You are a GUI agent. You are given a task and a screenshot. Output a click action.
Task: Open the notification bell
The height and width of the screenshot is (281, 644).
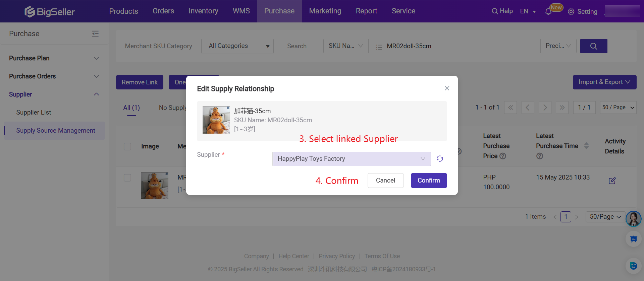(548, 12)
